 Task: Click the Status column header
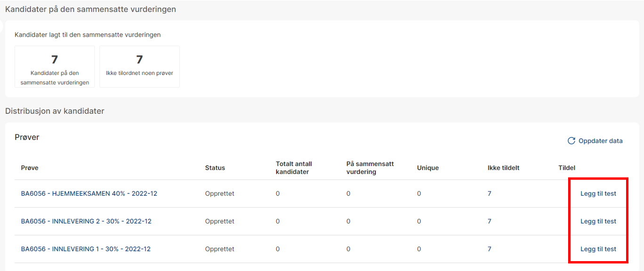[x=215, y=168]
